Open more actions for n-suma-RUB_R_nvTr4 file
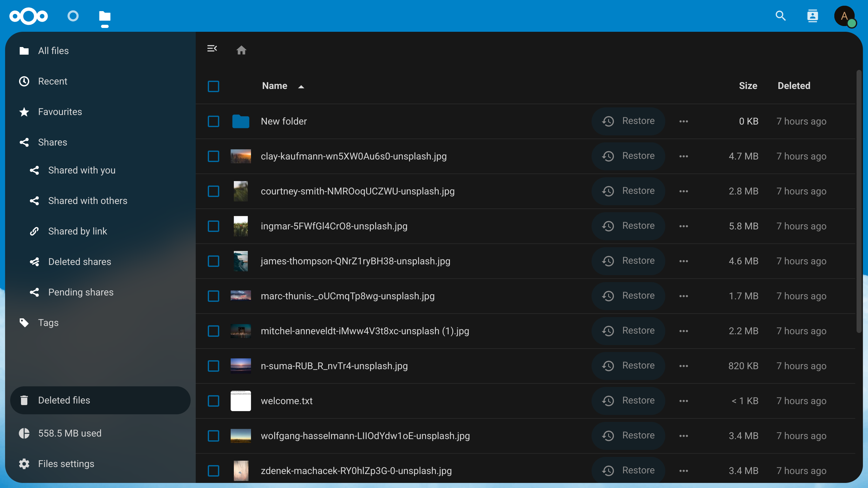This screenshot has width=868, height=488. tap(683, 366)
